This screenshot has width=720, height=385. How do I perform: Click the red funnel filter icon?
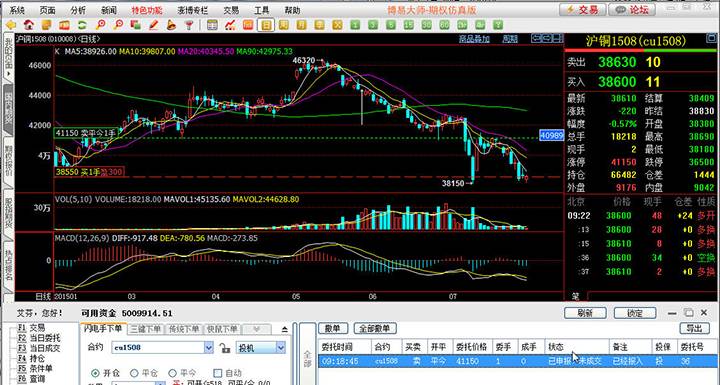pos(189,25)
